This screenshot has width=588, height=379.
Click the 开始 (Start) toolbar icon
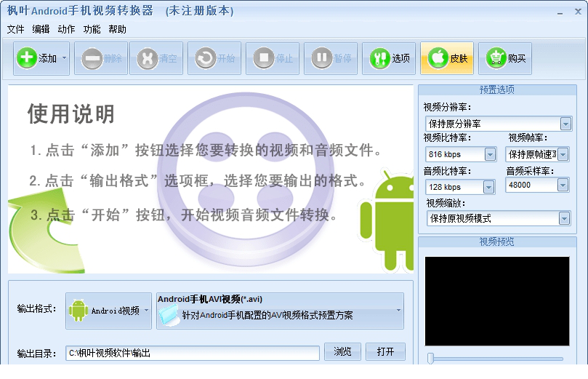206,58
